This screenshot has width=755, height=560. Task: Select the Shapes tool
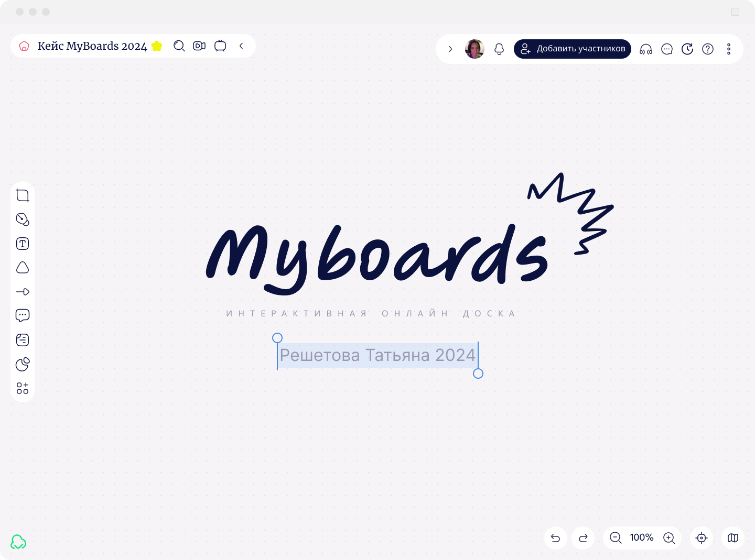23,268
